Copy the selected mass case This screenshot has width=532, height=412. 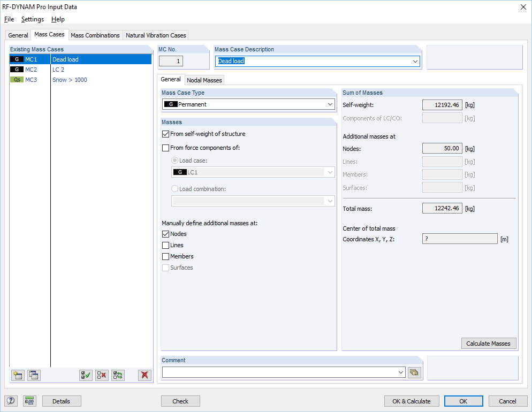coord(34,375)
